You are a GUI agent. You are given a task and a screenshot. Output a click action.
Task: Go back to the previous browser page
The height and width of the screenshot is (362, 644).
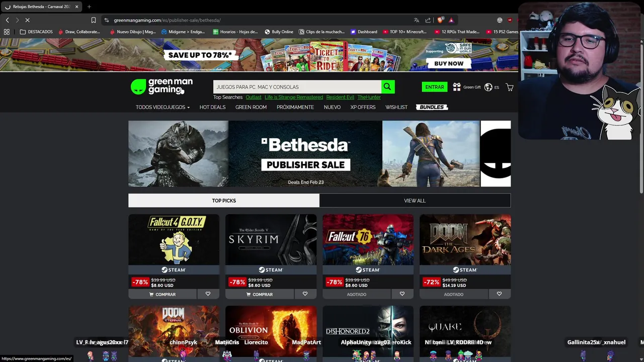(7, 20)
